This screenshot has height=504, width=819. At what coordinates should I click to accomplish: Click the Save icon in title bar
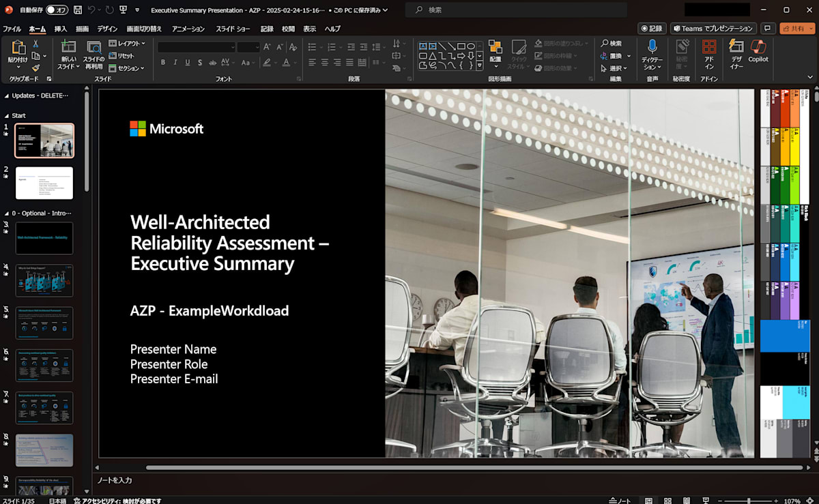[x=78, y=10]
